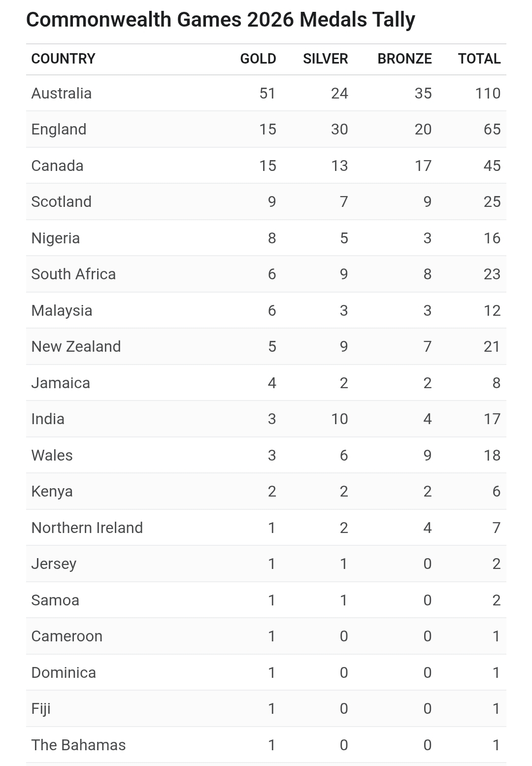Viewport: 532px width, 766px height.
Task: Select the England country cell
Action: (x=59, y=130)
